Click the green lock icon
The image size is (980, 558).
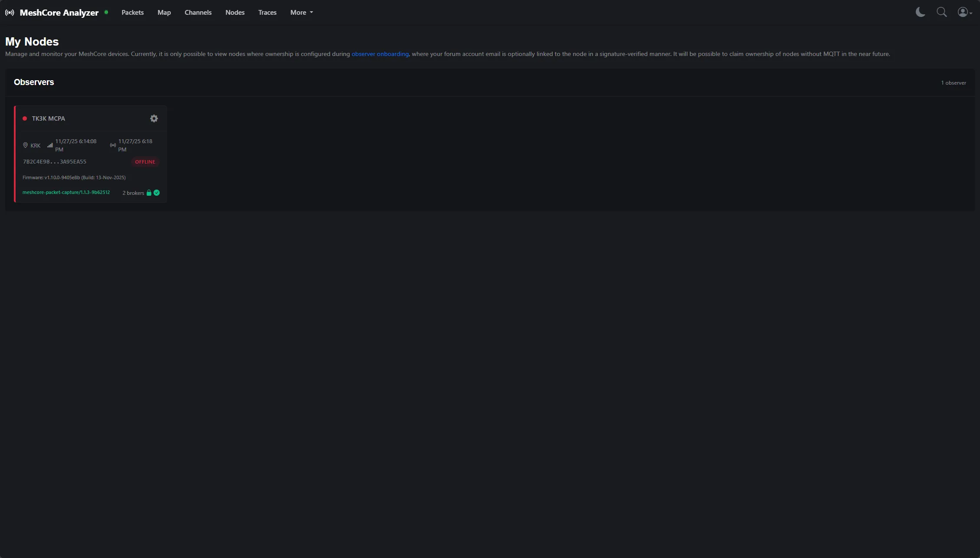[x=149, y=193]
